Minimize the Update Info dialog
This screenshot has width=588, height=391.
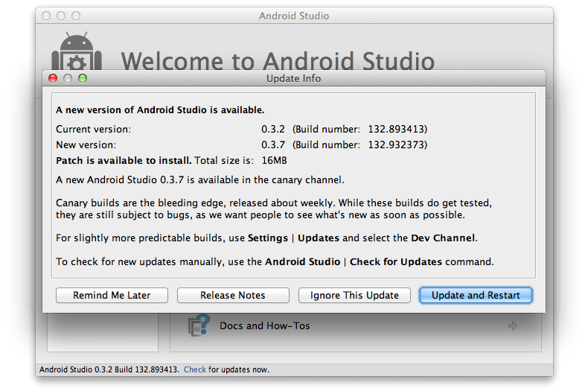tap(68, 78)
